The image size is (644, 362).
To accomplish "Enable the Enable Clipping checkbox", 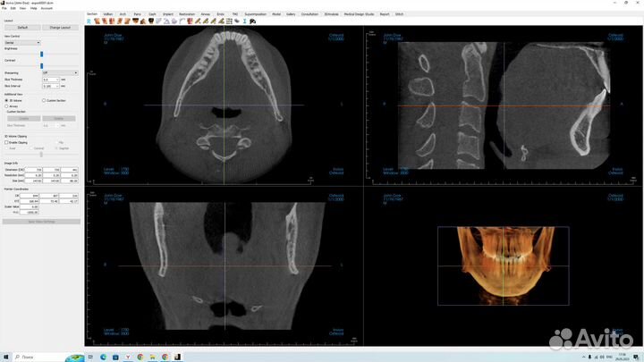I will 6,142.
